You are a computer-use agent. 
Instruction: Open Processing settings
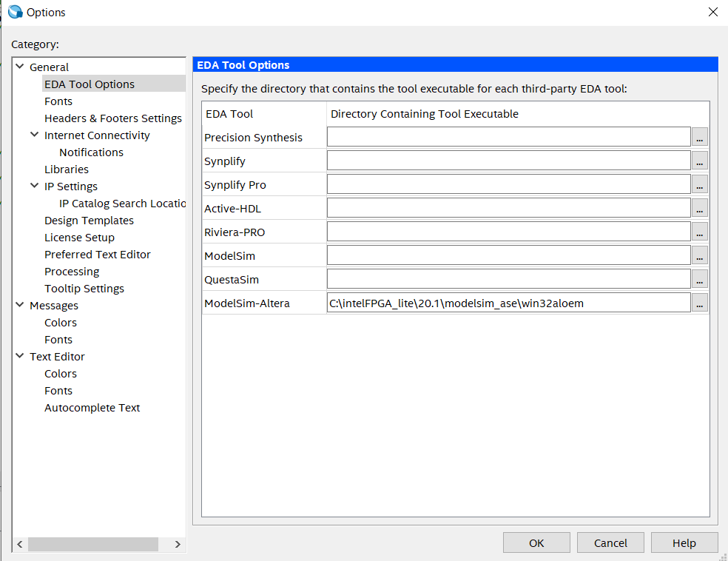point(72,272)
